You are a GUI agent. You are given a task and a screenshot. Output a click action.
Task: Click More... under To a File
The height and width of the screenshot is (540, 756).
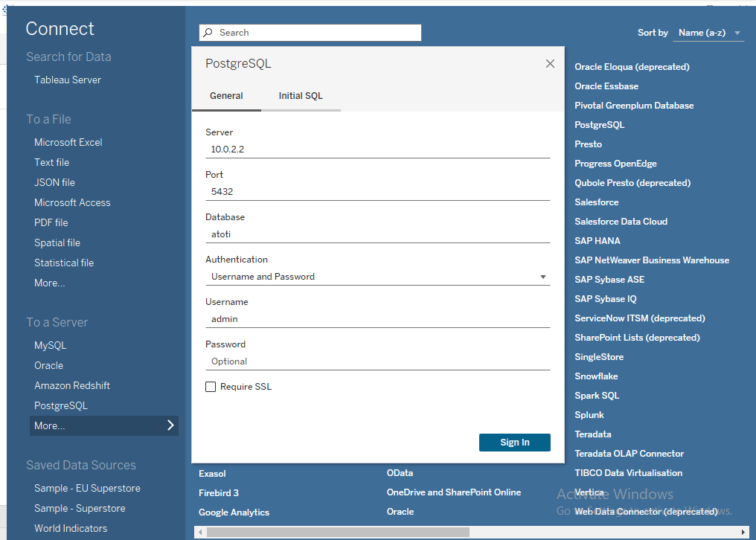(x=49, y=283)
